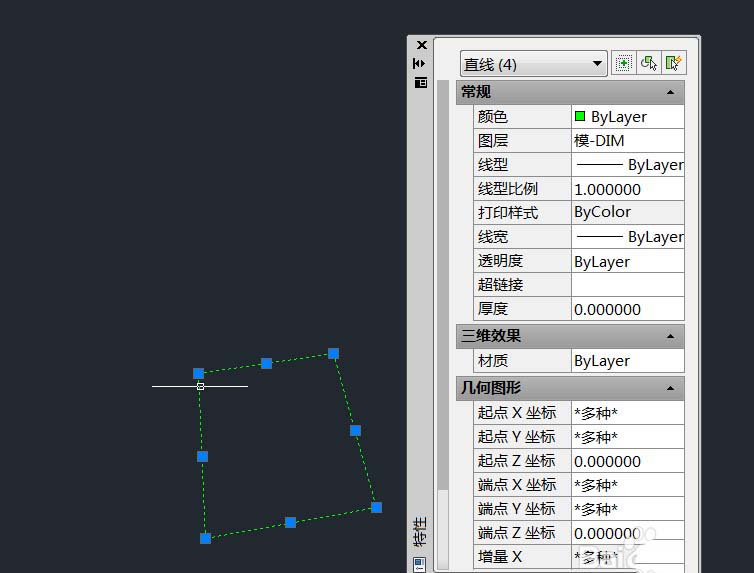The width and height of the screenshot is (754, 573).
Task: Click the green ByLayer color swatch
Action: 580,116
